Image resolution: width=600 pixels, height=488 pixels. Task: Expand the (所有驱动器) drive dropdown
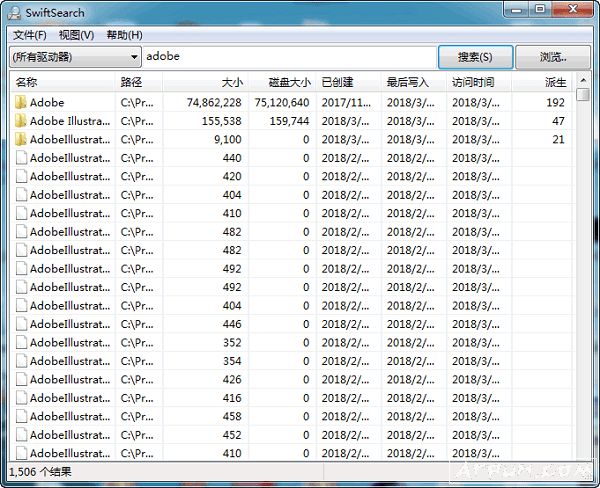(75, 57)
